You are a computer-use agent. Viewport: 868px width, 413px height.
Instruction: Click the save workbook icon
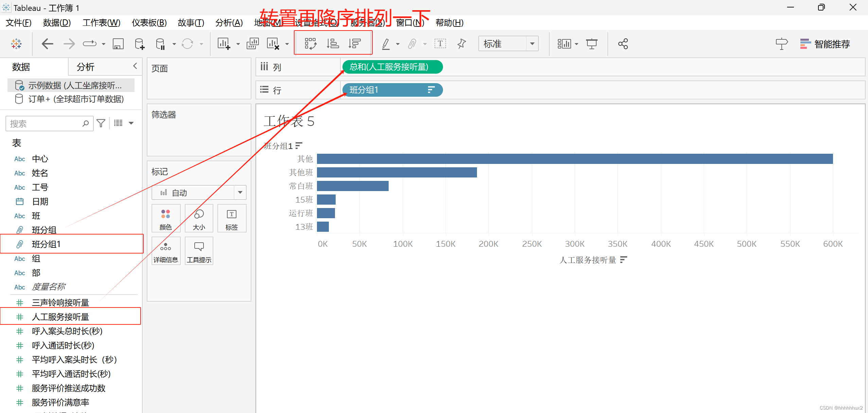point(118,44)
